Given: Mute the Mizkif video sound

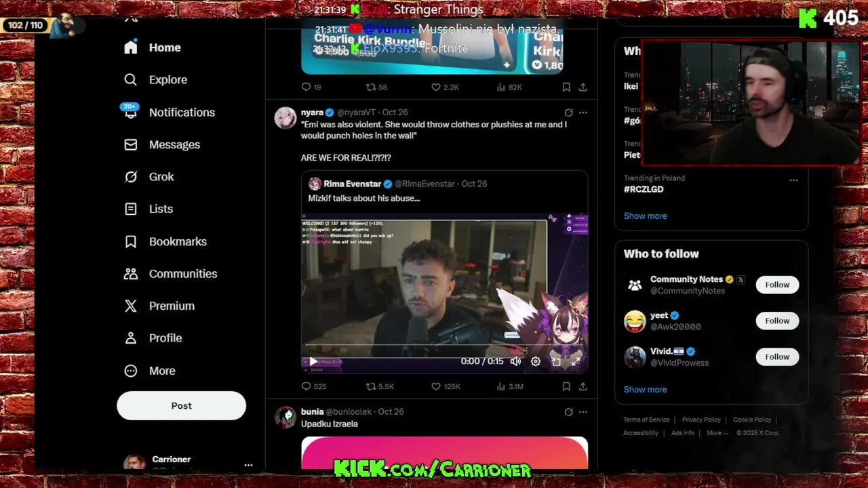Looking at the screenshot, I should [x=515, y=361].
